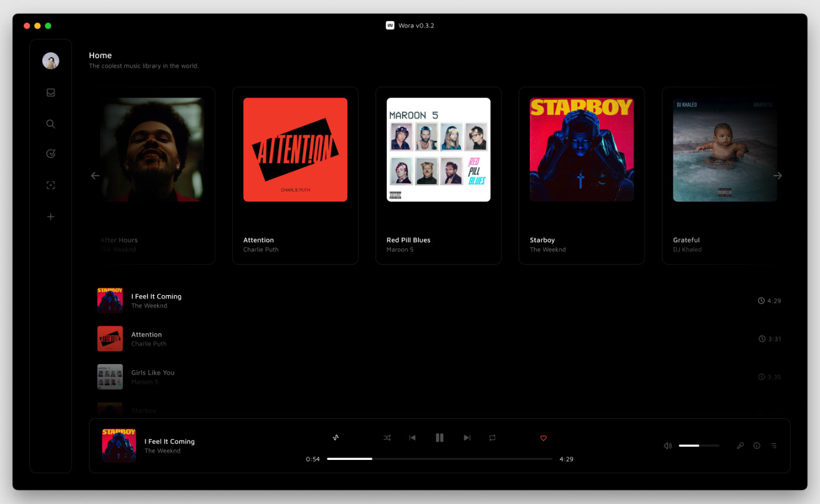Adjust the volume slider
The height and width of the screenshot is (504, 820).
click(x=699, y=446)
